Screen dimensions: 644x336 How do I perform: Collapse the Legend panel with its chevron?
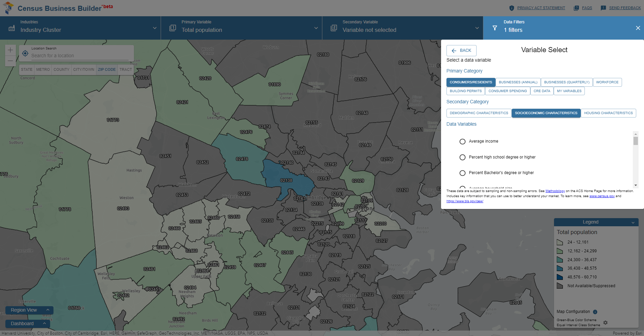coord(633,222)
